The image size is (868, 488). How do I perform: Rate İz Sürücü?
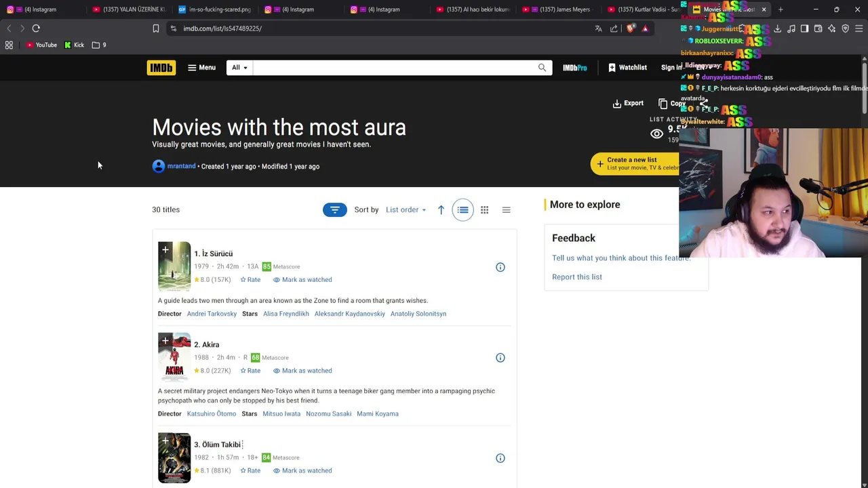[250, 279]
